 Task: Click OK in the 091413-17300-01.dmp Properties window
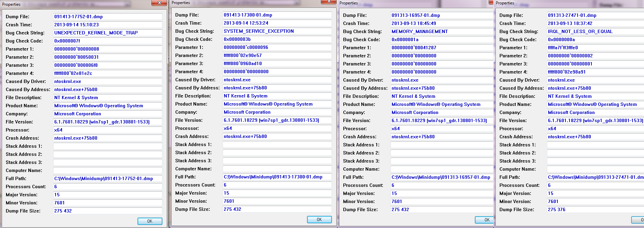[x=319, y=220]
